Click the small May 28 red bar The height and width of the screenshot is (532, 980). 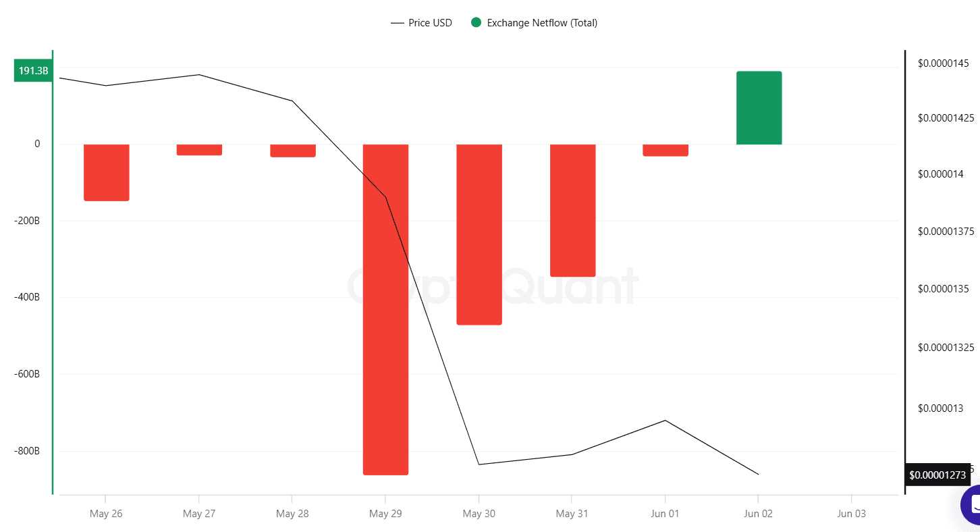click(x=293, y=151)
